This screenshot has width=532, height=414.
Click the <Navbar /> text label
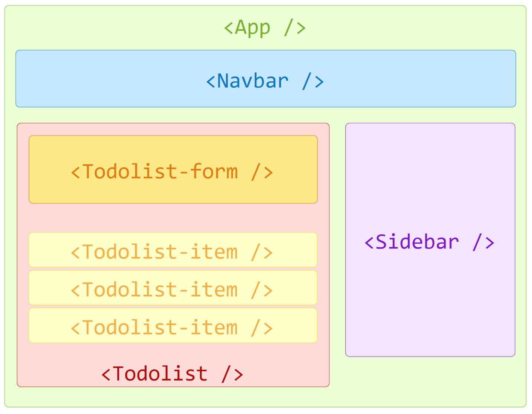click(265, 81)
